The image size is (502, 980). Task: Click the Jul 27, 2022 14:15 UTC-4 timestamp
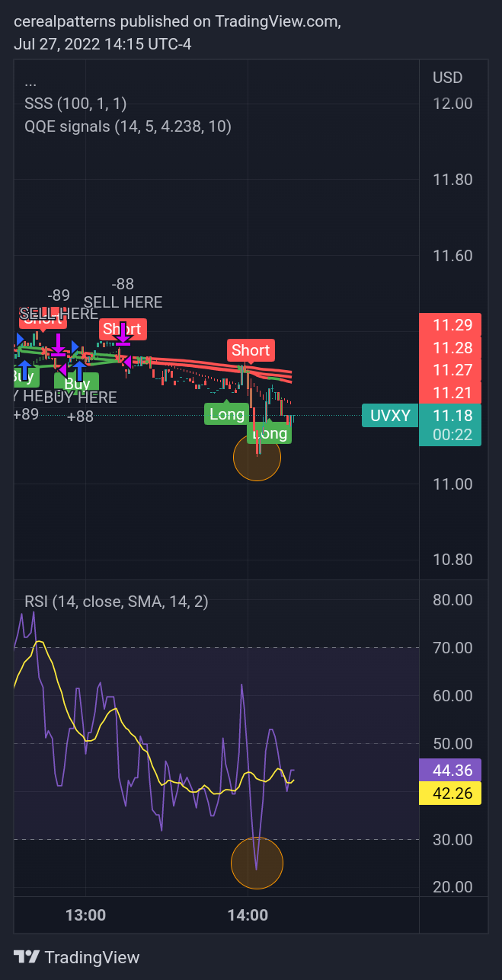pyautogui.click(x=103, y=44)
